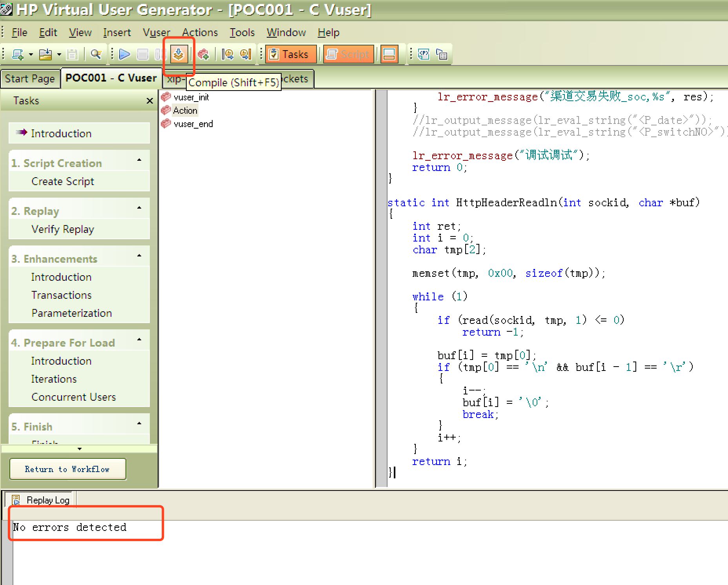728x585 pixels.
Task: Click the parameter list toolbar icon
Action: 442,54
